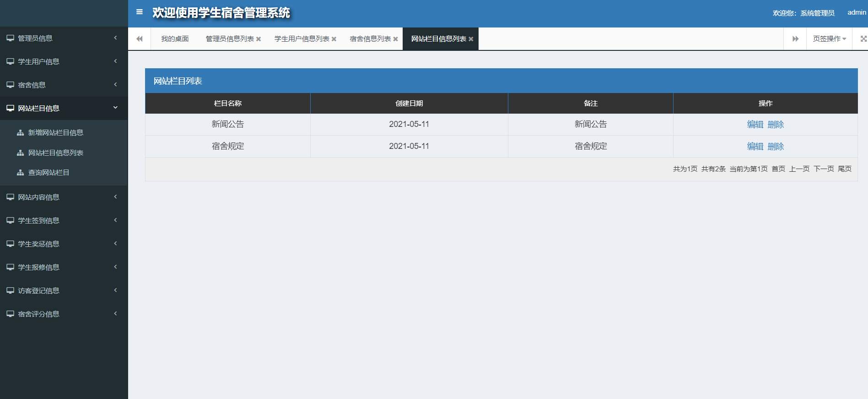
Task: Collapse the 网站栏目信息 sidebar menu
Action: pos(64,108)
